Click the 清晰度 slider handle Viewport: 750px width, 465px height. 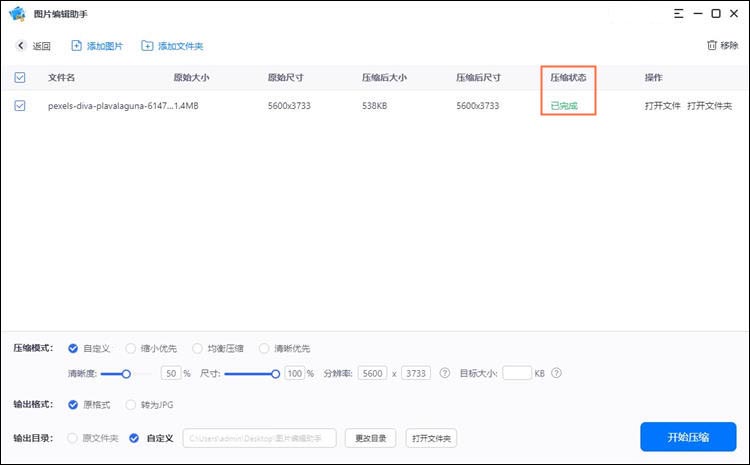point(126,374)
